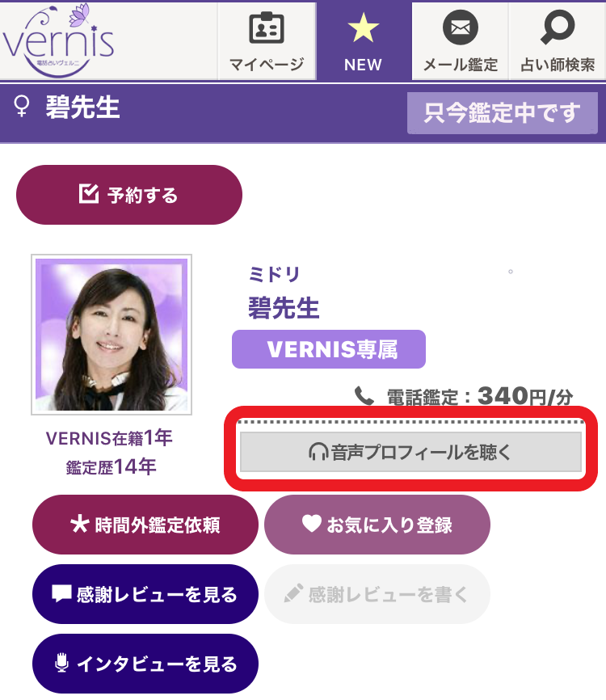Screen dimensions: 606x700
Task: Click the 只今鑑定中です status button
Action: coord(502,113)
